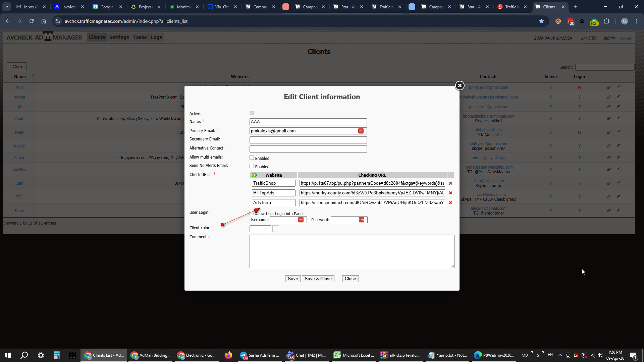Viewport: 644px width, 362px height.
Task: Show hidden system tray icons
Action: pos(560,355)
